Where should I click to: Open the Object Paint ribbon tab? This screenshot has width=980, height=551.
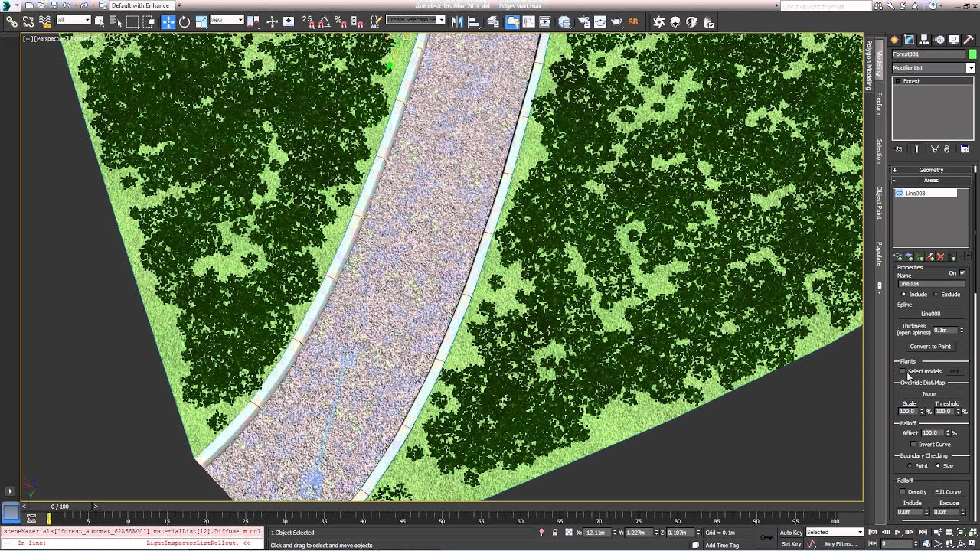(879, 203)
